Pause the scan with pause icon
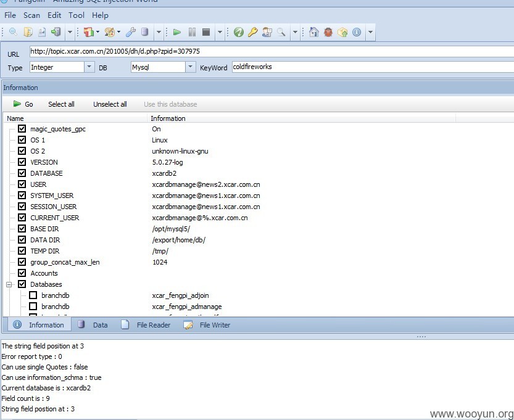The image size is (514, 420). pos(192,32)
